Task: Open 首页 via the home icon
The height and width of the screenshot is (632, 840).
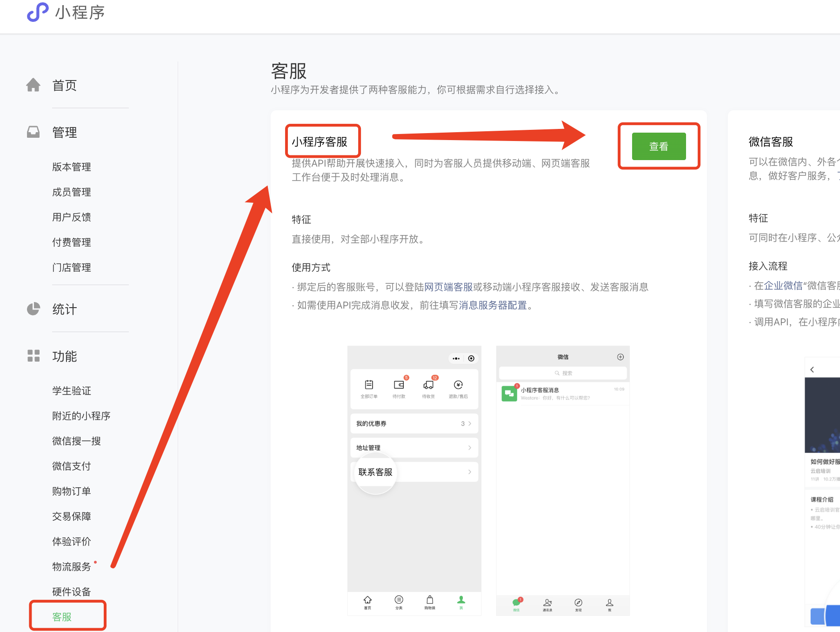Action: (33, 85)
